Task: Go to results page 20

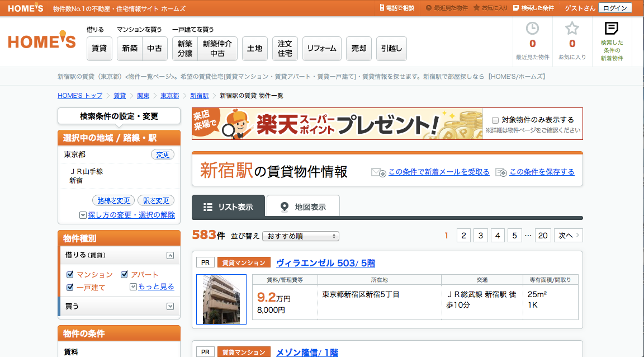Action: (543, 236)
